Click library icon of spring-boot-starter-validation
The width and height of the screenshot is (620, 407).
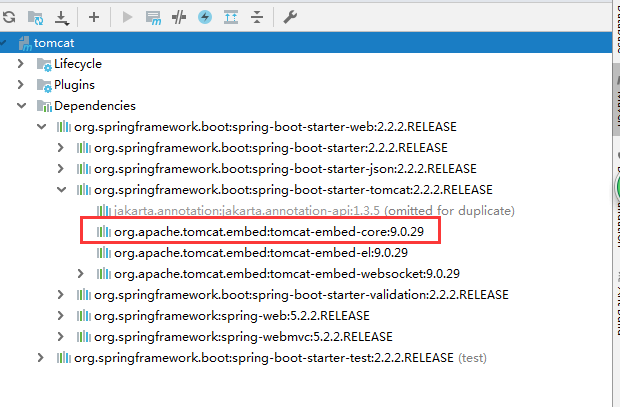tap(84, 294)
